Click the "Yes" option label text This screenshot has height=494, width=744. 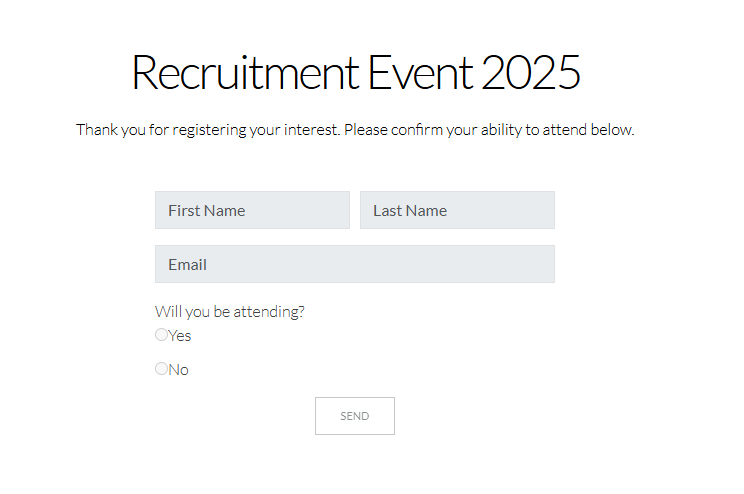click(x=180, y=336)
